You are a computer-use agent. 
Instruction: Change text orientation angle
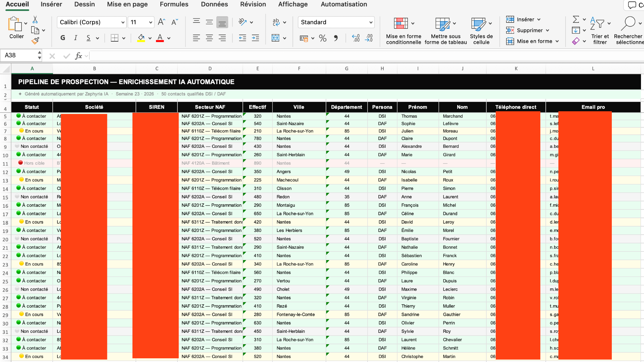pos(243,22)
